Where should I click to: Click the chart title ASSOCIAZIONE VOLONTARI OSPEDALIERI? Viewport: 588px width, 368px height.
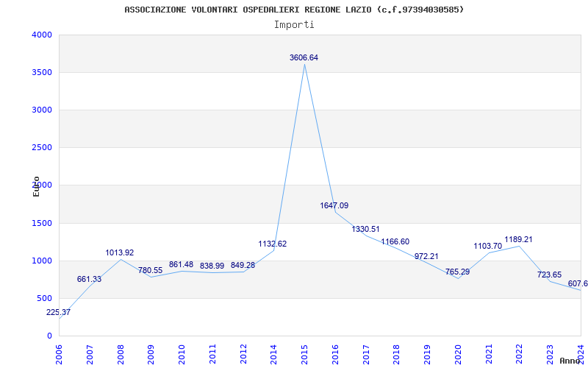pos(294,10)
